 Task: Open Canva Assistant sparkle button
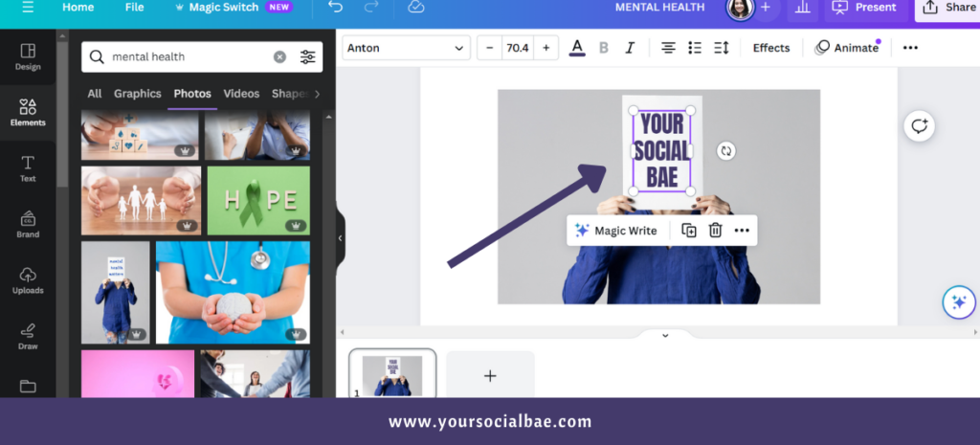[x=959, y=302]
